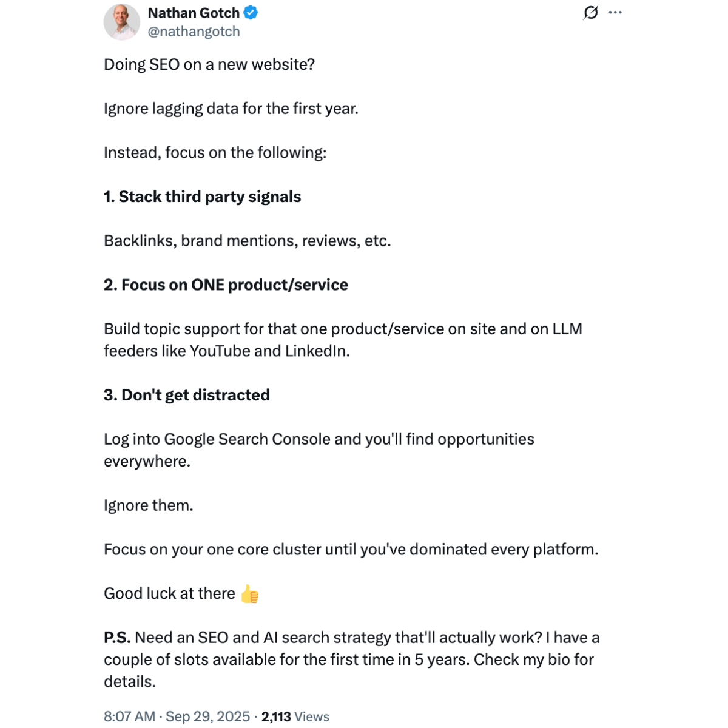728x728 pixels.
Task: Click the 'Views' label next to the count
Action: point(311,716)
